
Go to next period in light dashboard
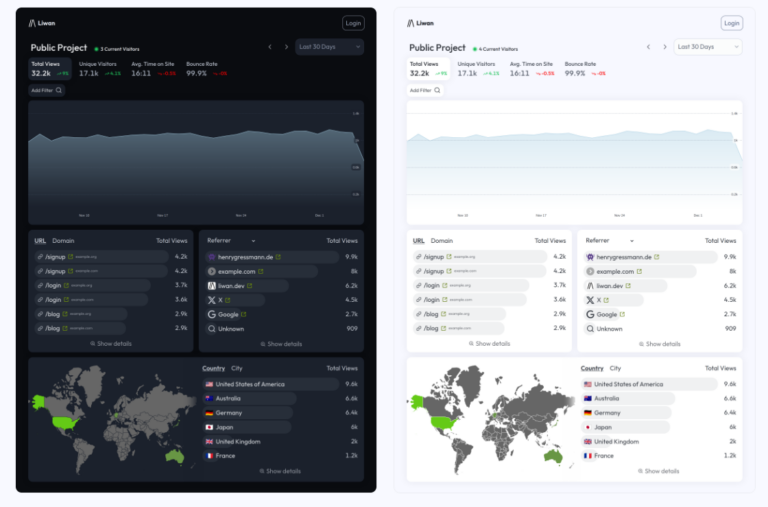pos(665,47)
